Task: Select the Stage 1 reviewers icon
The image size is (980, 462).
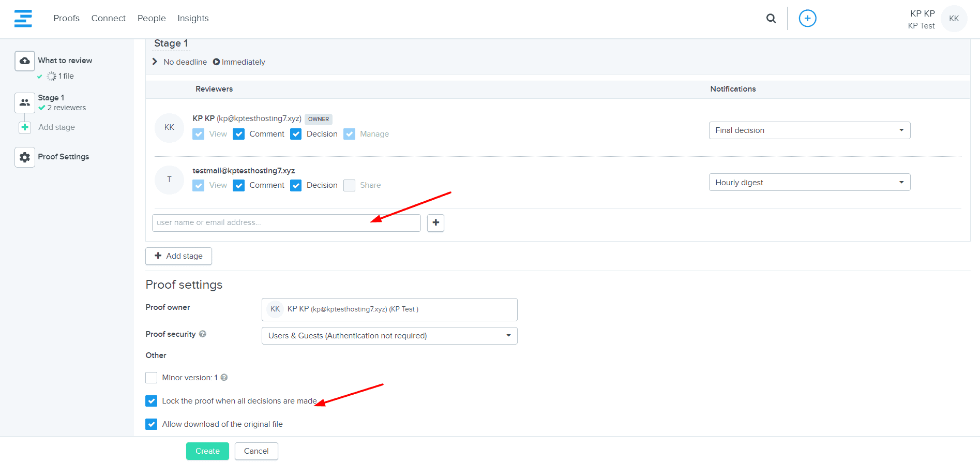Action: 25,102
